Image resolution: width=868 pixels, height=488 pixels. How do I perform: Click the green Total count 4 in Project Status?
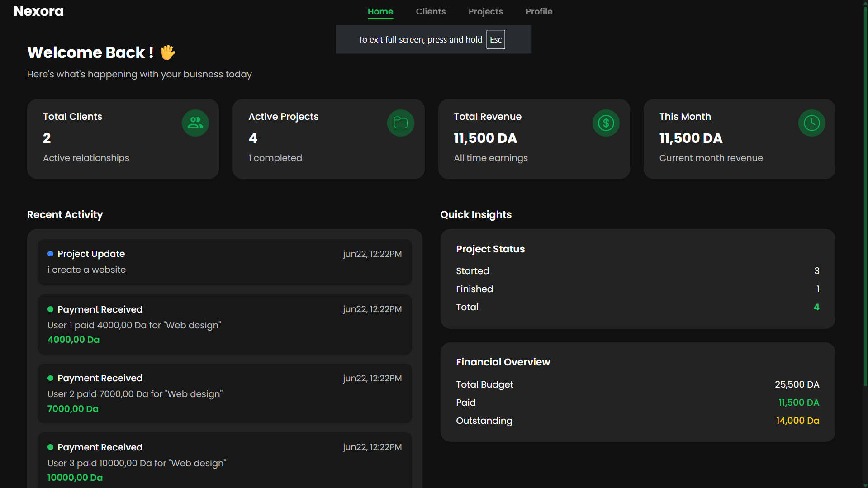click(816, 307)
